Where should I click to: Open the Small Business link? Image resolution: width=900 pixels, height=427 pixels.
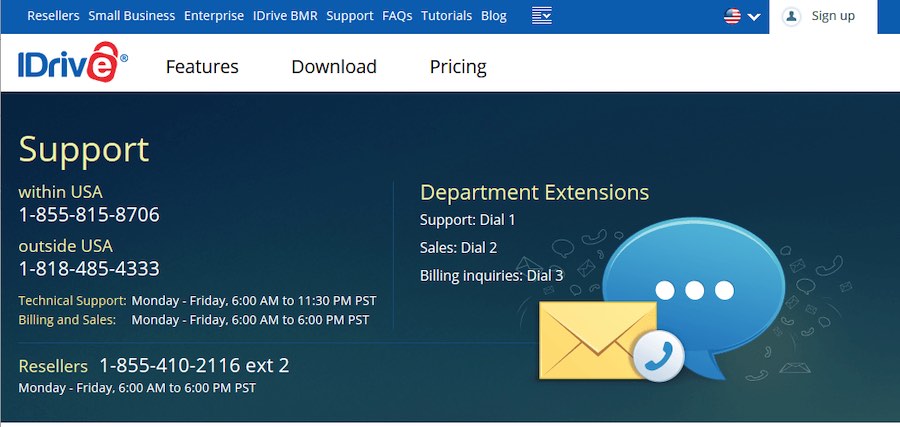click(131, 16)
